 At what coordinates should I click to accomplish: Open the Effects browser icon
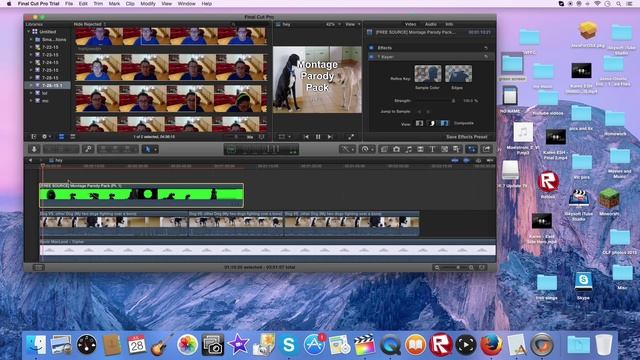pyautogui.click(x=384, y=149)
